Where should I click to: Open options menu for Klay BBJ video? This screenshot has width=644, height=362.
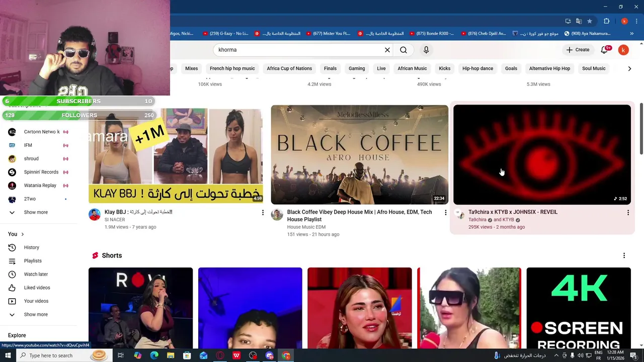(x=263, y=213)
